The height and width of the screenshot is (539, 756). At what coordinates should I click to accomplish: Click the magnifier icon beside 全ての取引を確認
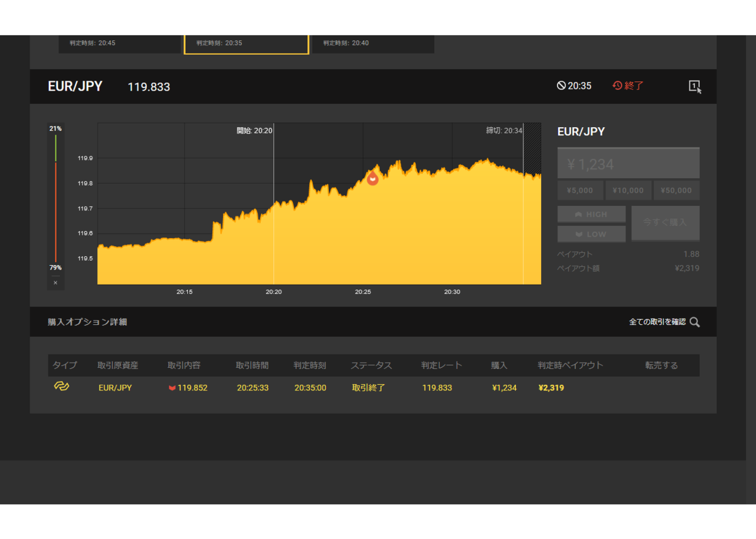[694, 322]
